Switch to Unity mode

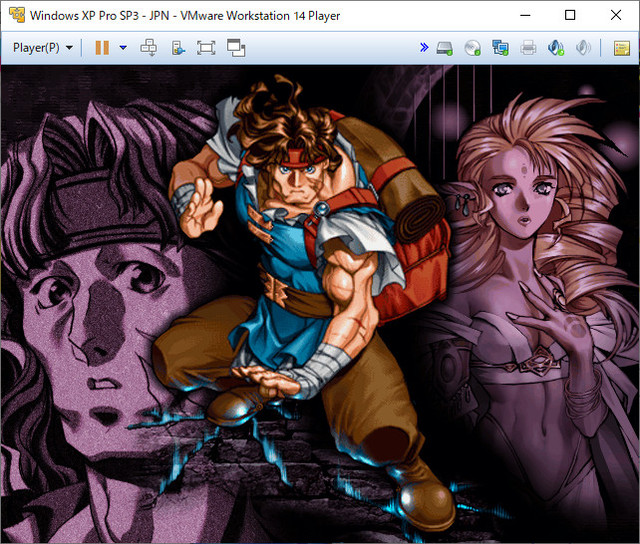[x=236, y=48]
